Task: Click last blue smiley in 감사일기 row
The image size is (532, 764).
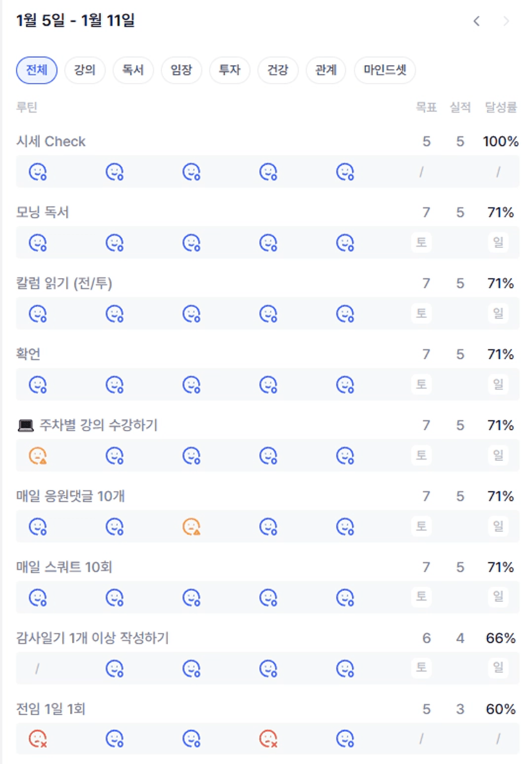Action: coord(345,669)
